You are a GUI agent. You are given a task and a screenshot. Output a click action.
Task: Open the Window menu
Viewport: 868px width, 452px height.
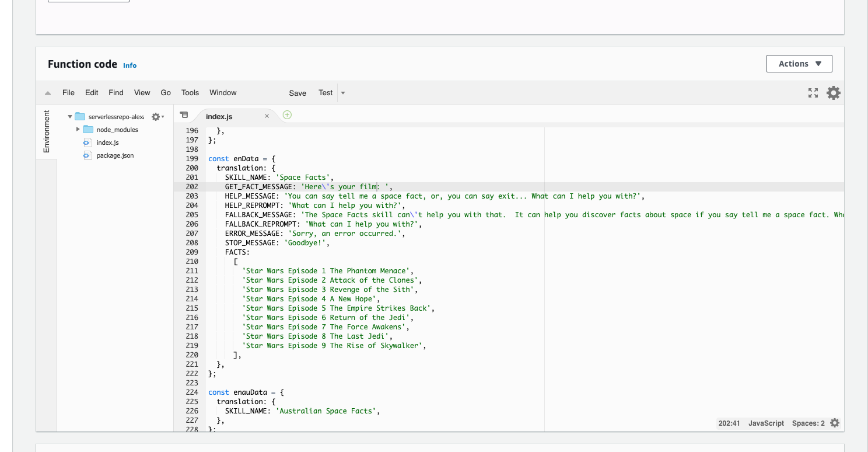click(223, 92)
